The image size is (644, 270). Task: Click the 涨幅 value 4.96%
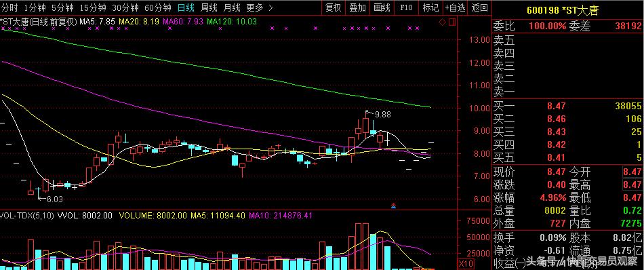pyautogui.click(x=553, y=197)
